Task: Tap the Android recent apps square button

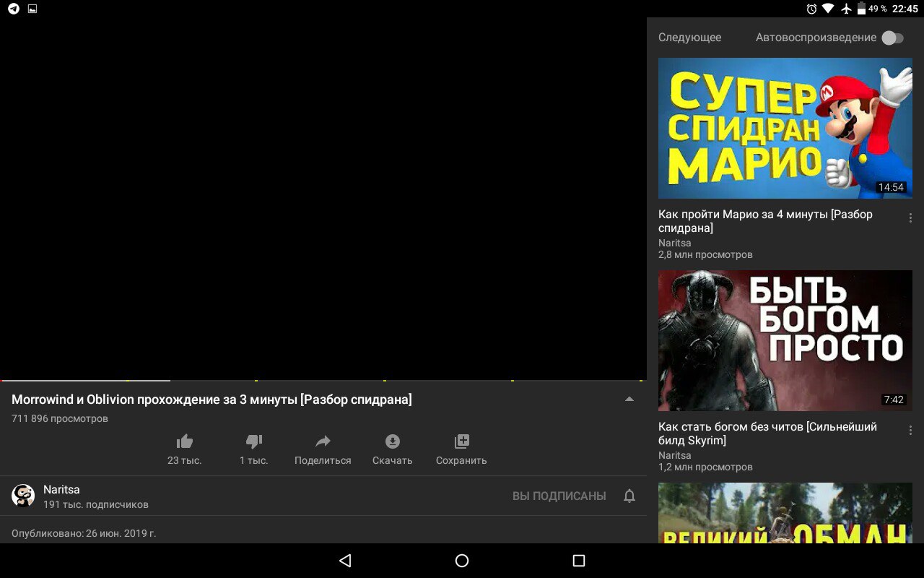Action: coord(578,561)
